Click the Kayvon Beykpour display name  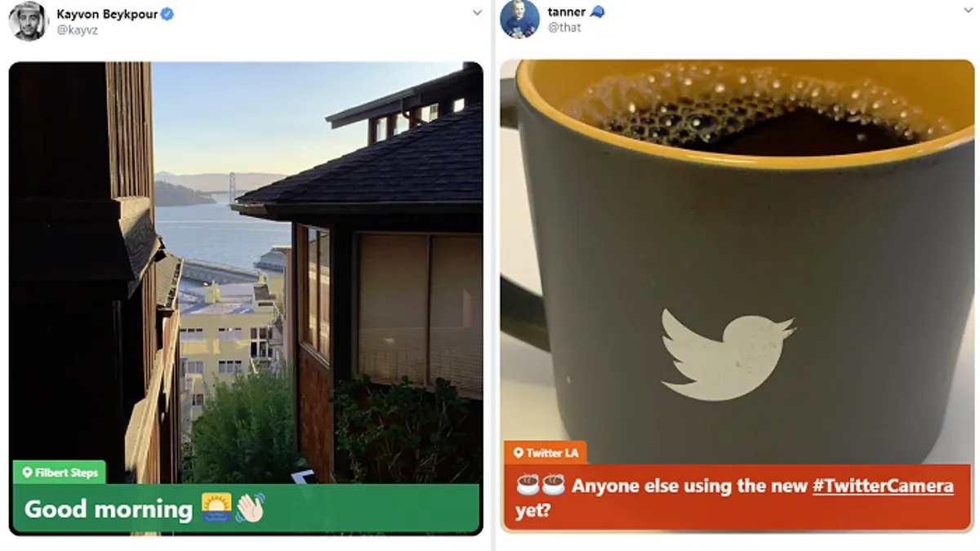coord(107,14)
